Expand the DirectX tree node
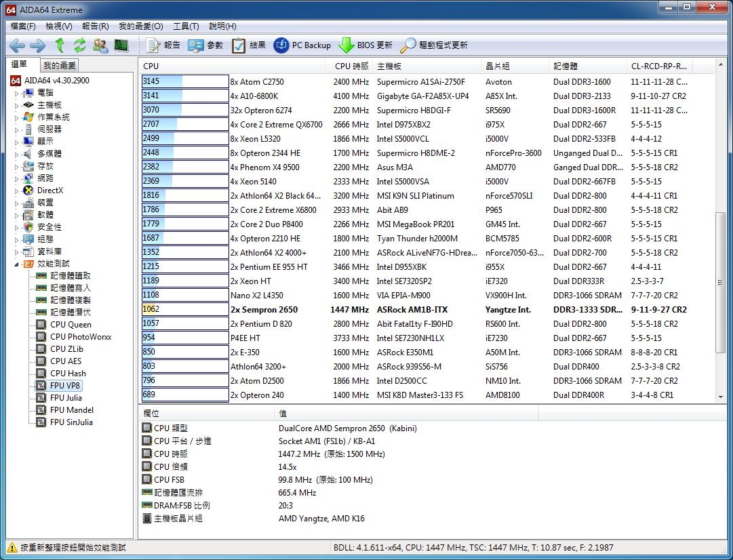The width and height of the screenshot is (733, 560). 16,191
